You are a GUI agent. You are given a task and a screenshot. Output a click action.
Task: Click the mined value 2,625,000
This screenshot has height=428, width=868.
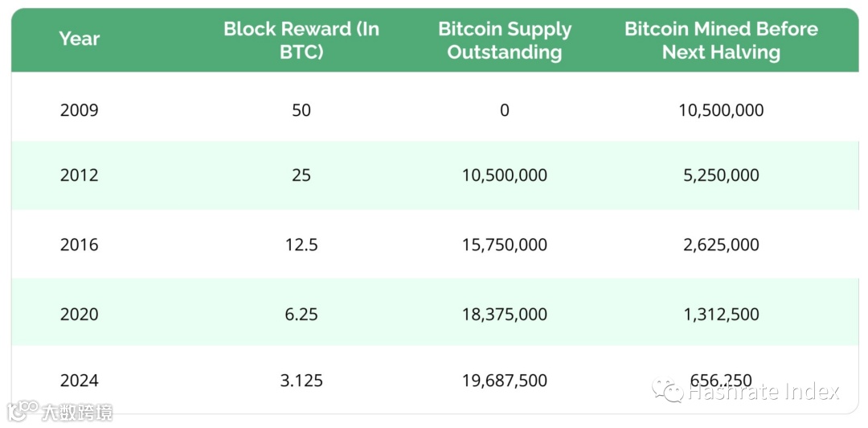click(x=721, y=245)
